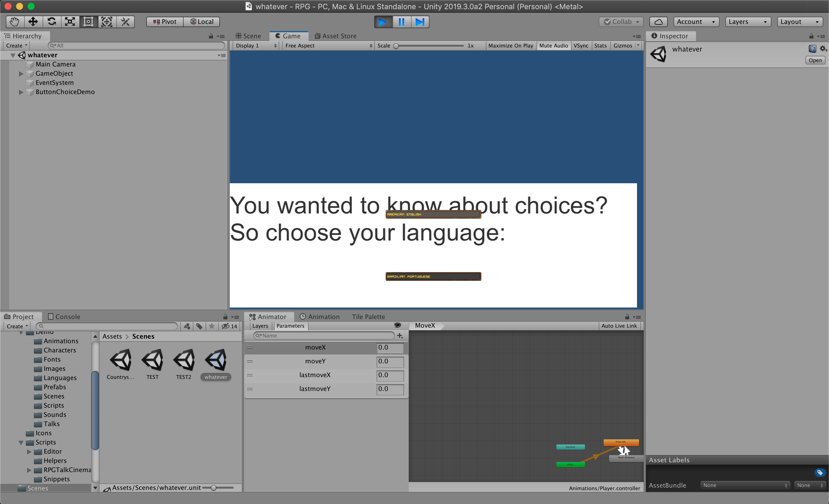Click the step frame button
The image size is (829, 504).
point(420,22)
